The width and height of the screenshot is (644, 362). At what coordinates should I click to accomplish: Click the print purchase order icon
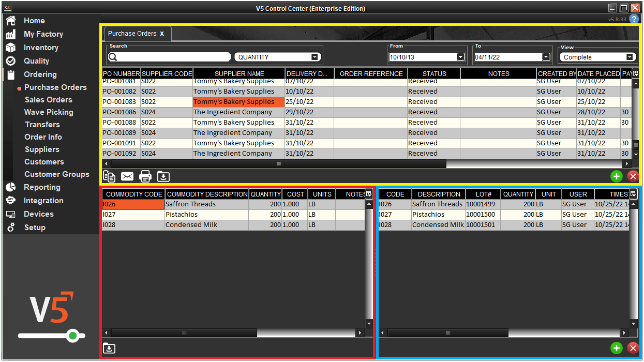145,176
